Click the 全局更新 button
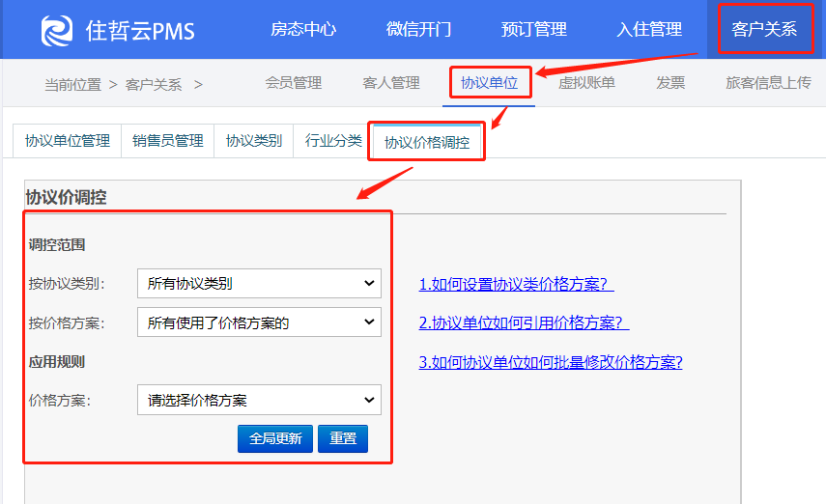 pyautogui.click(x=275, y=438)
